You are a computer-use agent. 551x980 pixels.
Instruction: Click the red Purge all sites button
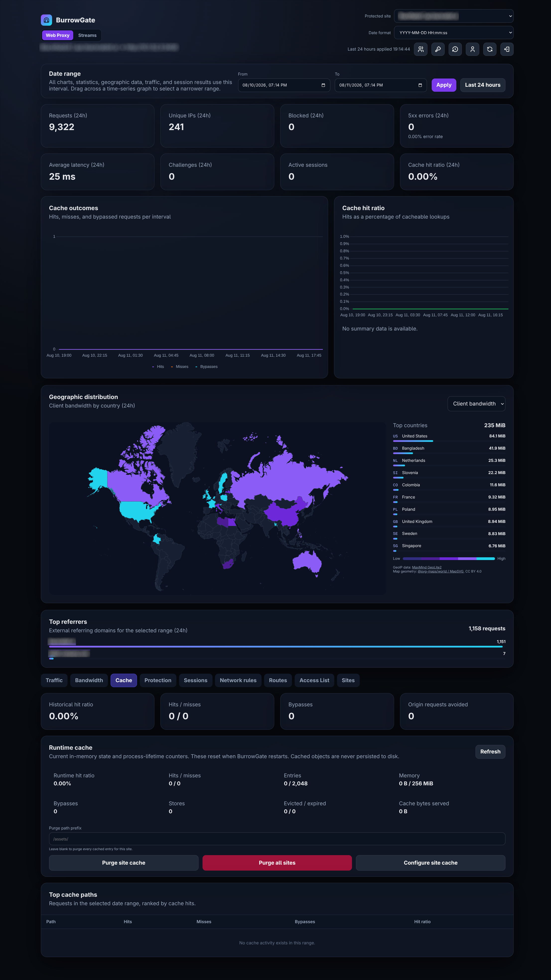pos(277,863)
